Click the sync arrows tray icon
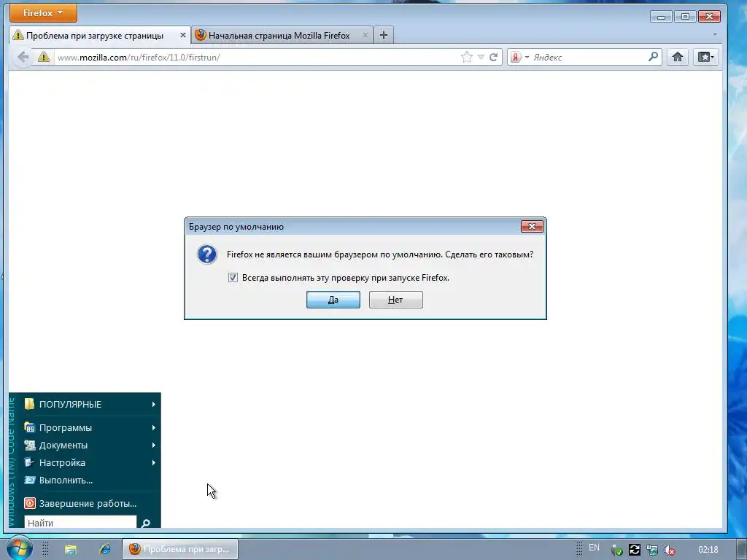 click(x=634, y=550)
